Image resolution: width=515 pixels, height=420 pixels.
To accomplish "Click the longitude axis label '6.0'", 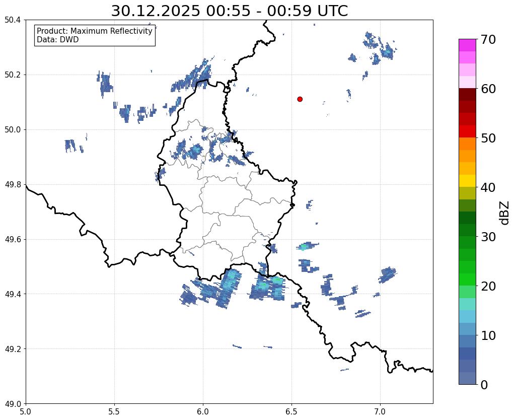I will (203, 412).
